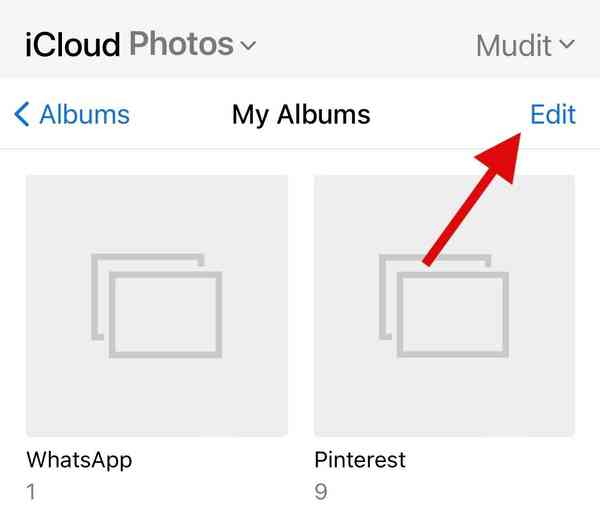
Task: Click the My Albums heading
Action: click(x=301, y=115)
